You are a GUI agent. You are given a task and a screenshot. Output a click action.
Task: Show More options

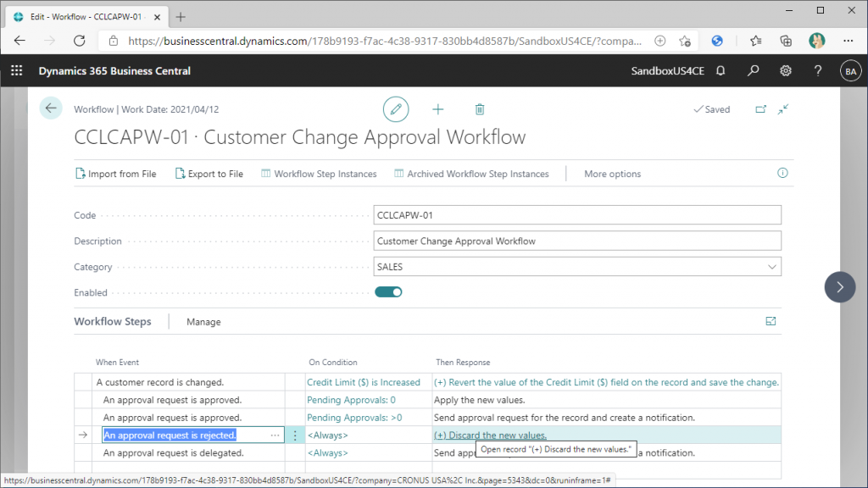coord(612,174)
